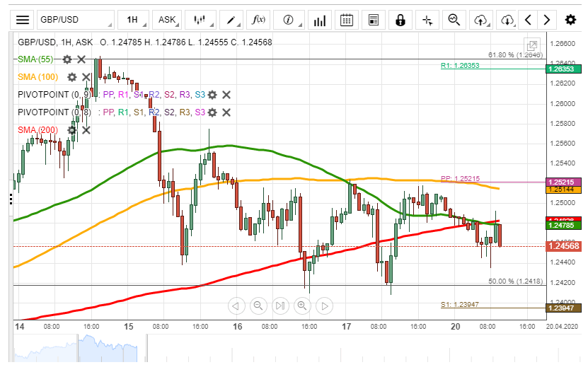Open chart settings gear in toolbar
Viewport: 588px width, 372px height.
click(x=570, y=20)
